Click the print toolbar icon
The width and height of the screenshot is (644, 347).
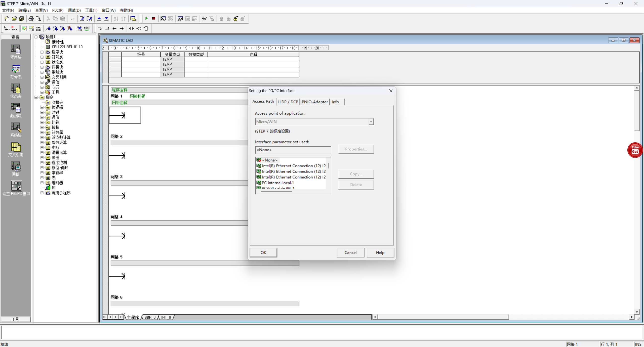tap(31, 19)
